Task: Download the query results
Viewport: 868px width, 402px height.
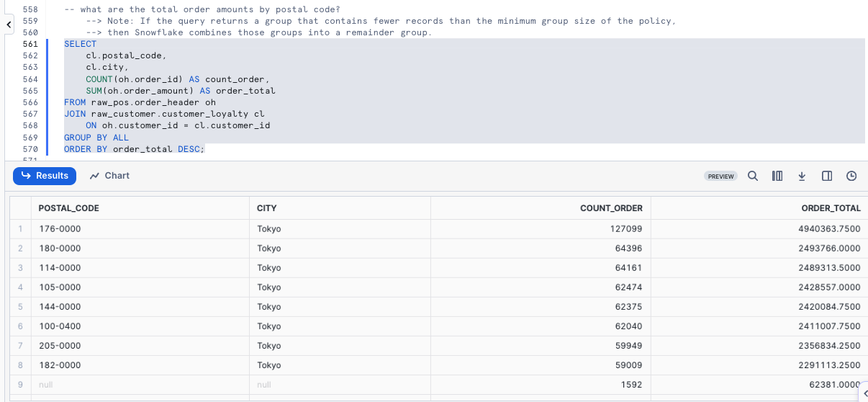Action: click(802, 176)
